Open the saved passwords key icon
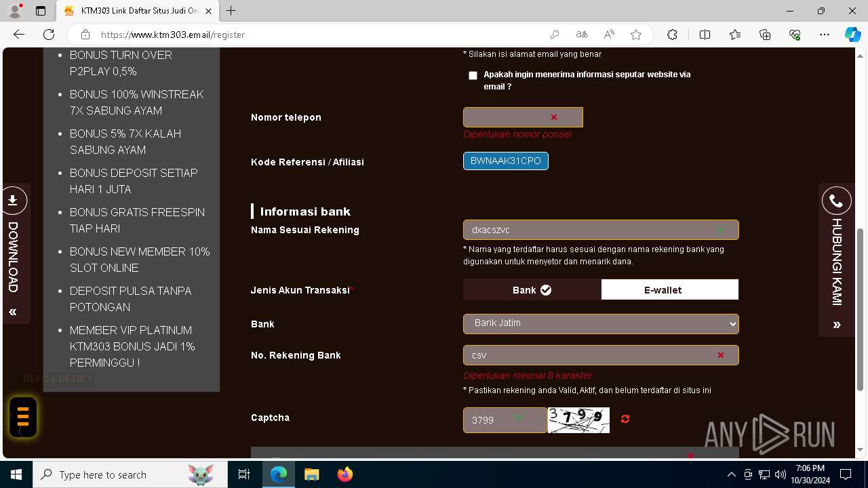Viewport: 868px width, 488px height. tap(555, 35)
